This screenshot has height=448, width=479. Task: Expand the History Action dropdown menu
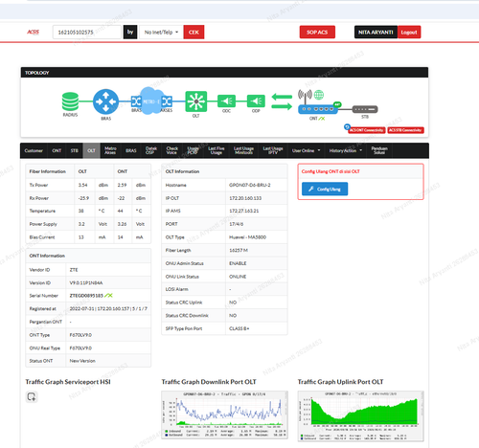click(x=346, y=150)
